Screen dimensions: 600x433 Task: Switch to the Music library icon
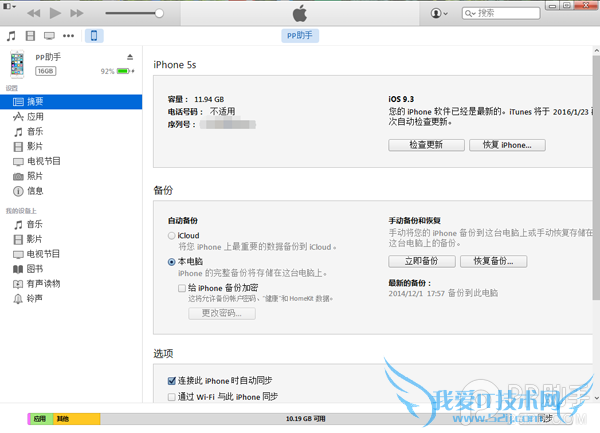[11, 36]
